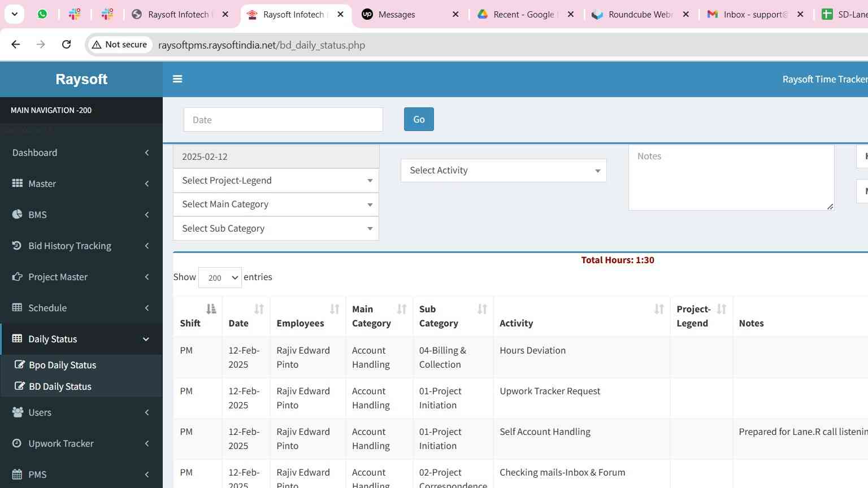
Task: Click the Not secure site info badge
Action: [120, 45]
